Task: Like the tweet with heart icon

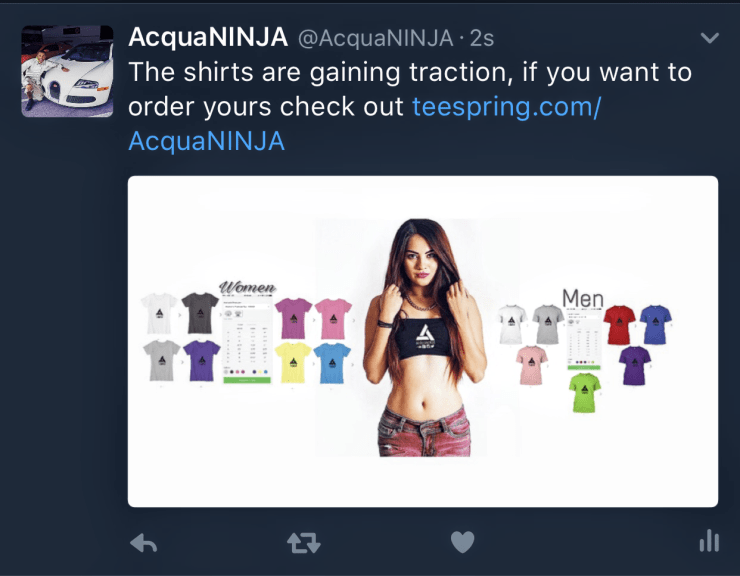Action: [x=462, y=542]
